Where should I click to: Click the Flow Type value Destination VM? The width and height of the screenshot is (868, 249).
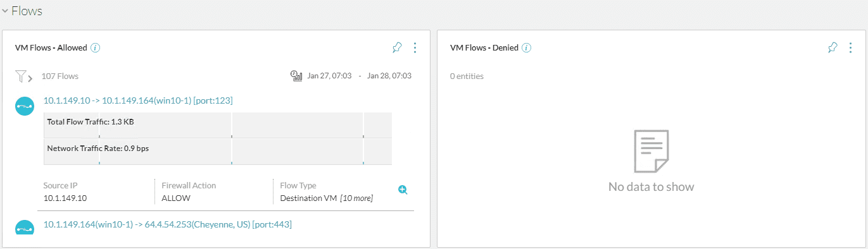tap(308, 198)
